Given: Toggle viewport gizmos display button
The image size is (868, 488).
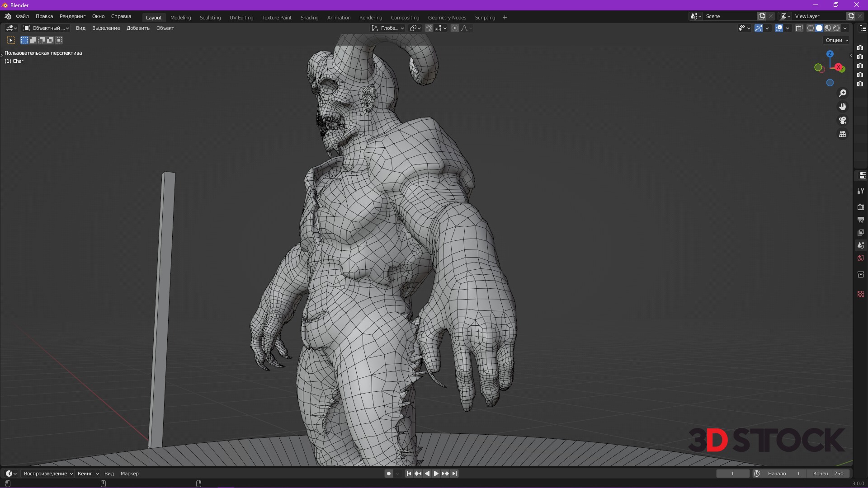Looking at the screenshot, I should pos(759,28).
